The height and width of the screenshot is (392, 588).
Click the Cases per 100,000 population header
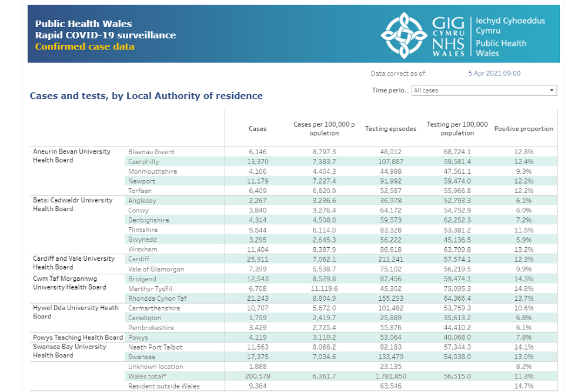click(324, 129)
